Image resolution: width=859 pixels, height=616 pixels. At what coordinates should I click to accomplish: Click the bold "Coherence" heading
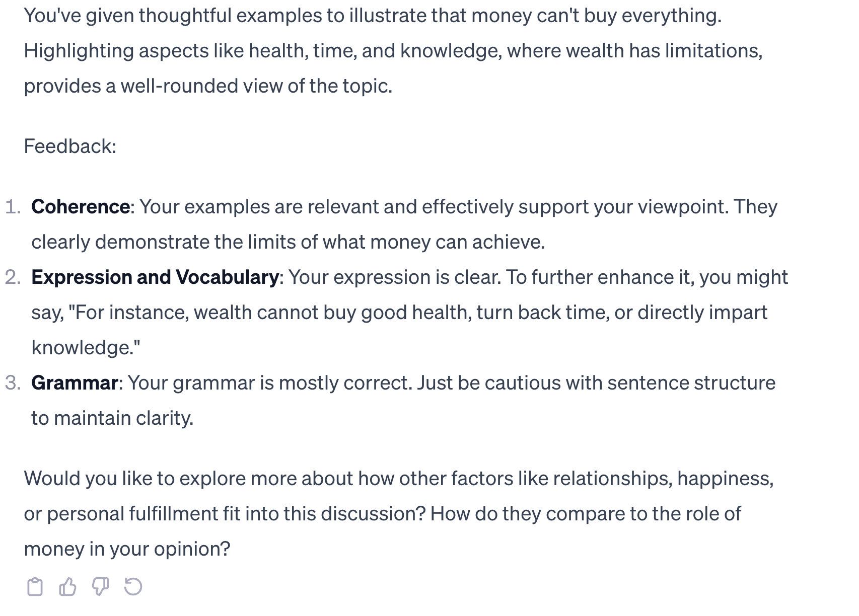click(81, 207)
